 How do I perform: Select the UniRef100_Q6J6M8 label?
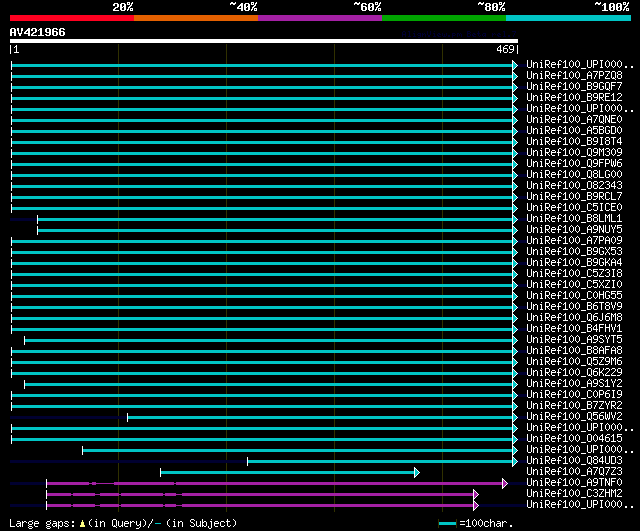(x=574, y=318)
